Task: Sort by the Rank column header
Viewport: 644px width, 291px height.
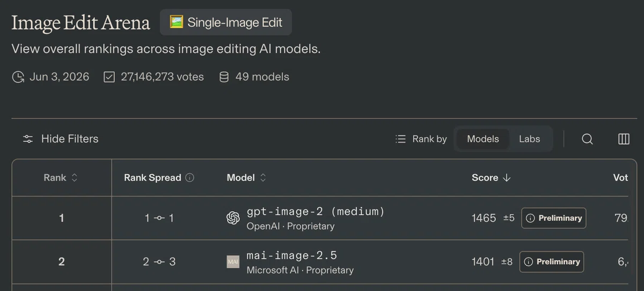Action: [x=61, y=177]
